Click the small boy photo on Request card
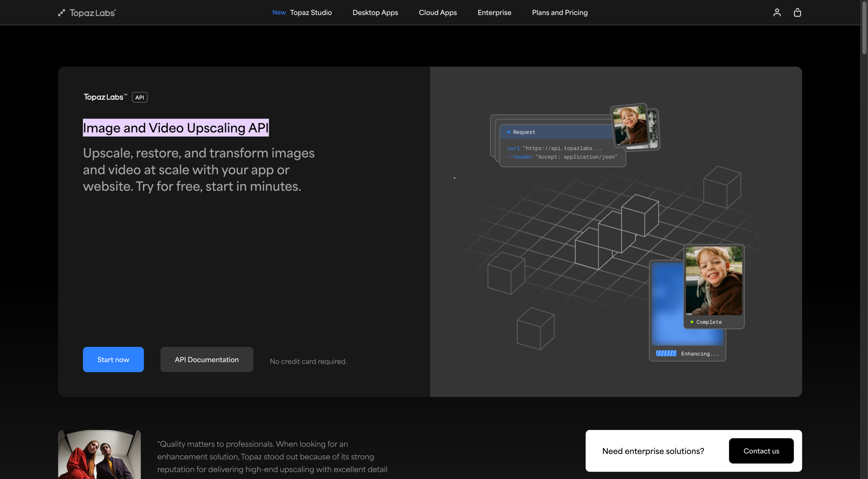Screen dimensions: 868x479 pyautogui.click(x=630, y=125)
